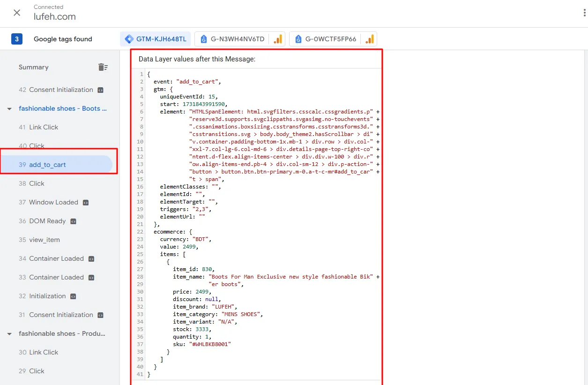Click the value: 2499 line

[x=179, y=247]
